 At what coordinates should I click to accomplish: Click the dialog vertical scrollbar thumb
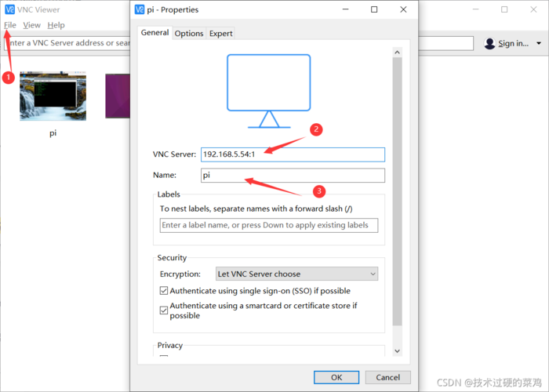pyautogui.click(x=397, y=191)
